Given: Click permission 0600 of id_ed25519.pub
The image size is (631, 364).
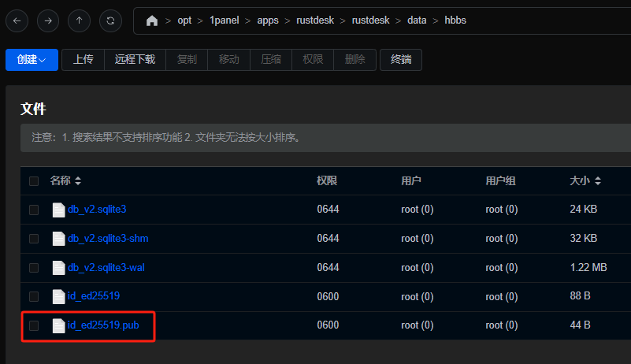Looking at the screenshot, I should point(328,325).
